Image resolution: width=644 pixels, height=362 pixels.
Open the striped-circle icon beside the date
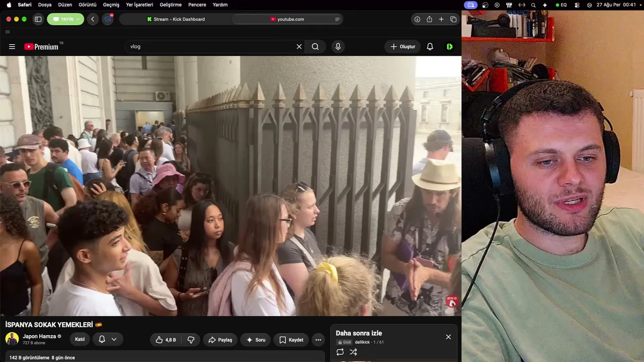590,5
